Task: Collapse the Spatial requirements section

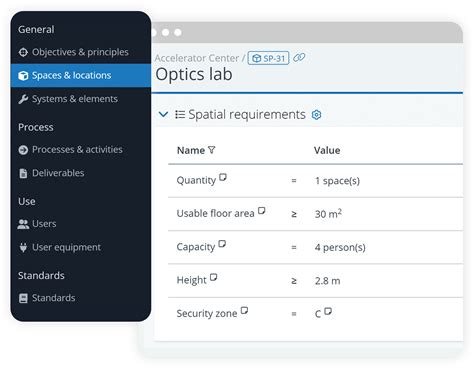Action: point(163,115)
